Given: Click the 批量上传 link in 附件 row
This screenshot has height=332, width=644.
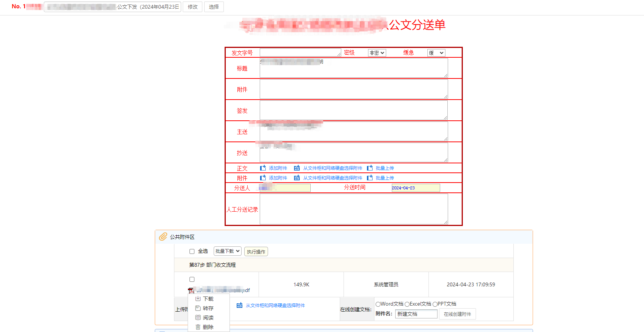Looking at the screenshot, I should [385, 178].
